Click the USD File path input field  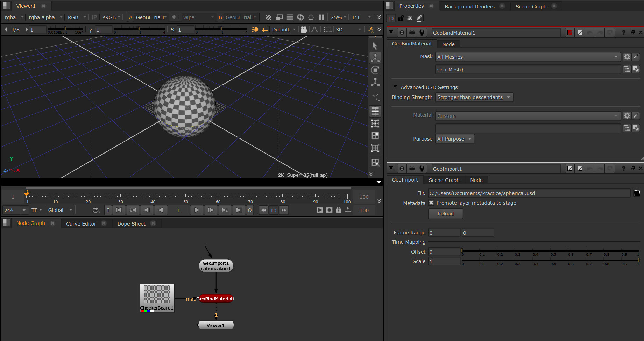point(529,193)
